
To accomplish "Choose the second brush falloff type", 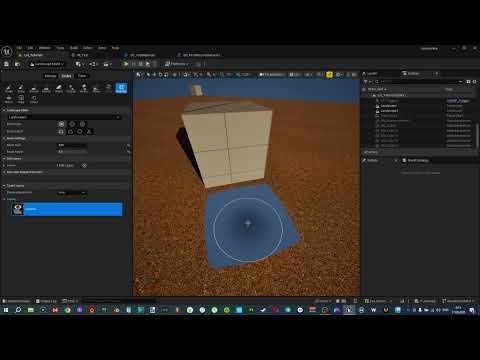I will pos(70,131).
